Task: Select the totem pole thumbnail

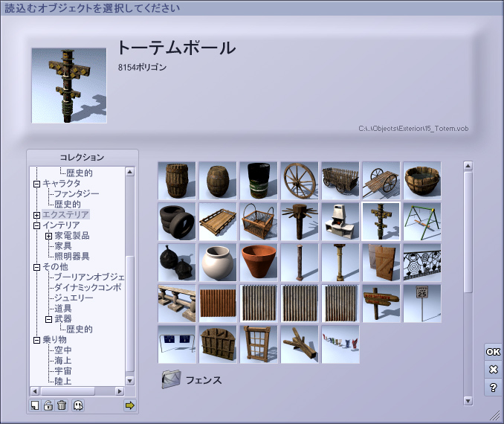Action: 381,222
